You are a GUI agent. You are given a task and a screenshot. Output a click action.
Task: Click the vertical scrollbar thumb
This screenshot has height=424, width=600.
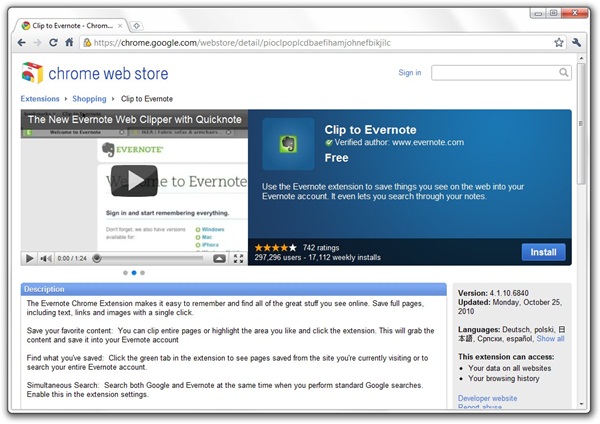(582, 123)
